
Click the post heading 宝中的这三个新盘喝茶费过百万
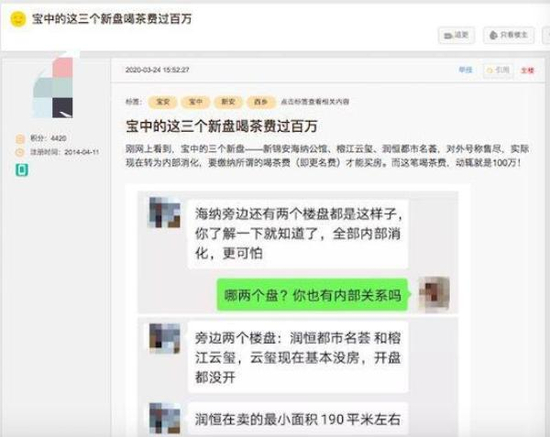pyautogui.click(x=222, y=126)
